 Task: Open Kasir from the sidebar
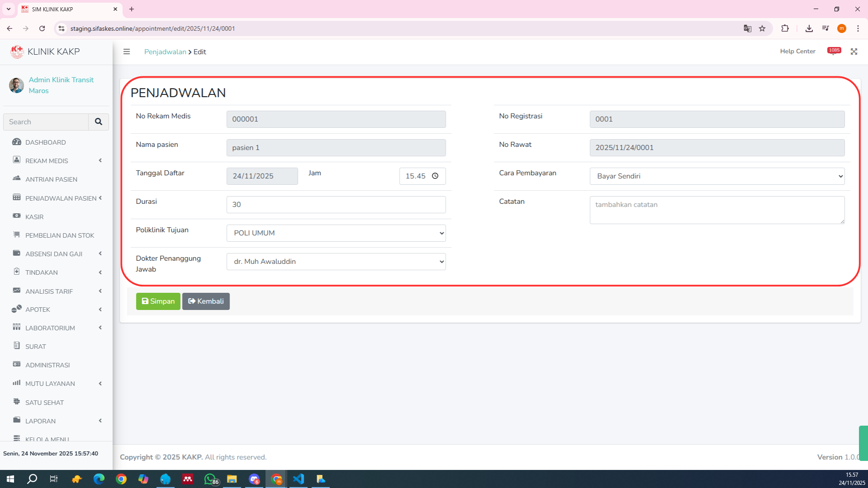[34, 217]
